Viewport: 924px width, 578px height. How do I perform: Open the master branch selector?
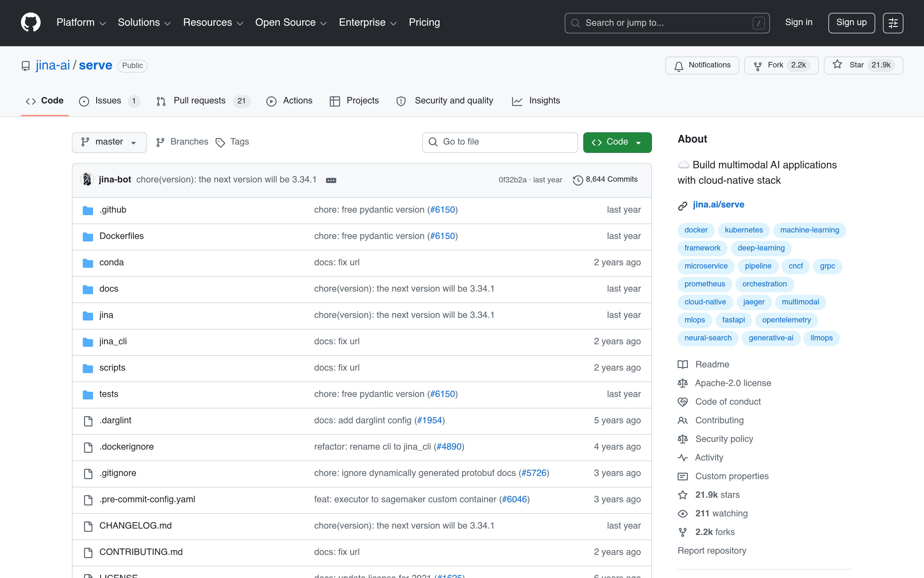tap(109, 142)
